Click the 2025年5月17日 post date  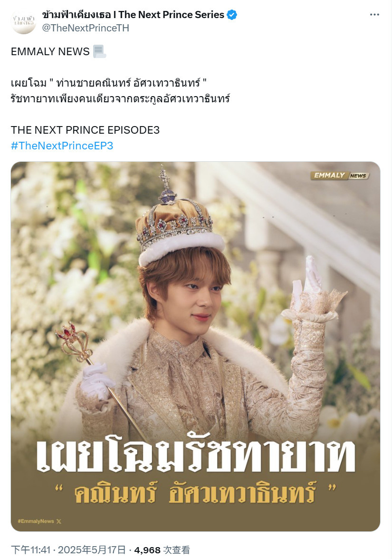pos(92,550)
